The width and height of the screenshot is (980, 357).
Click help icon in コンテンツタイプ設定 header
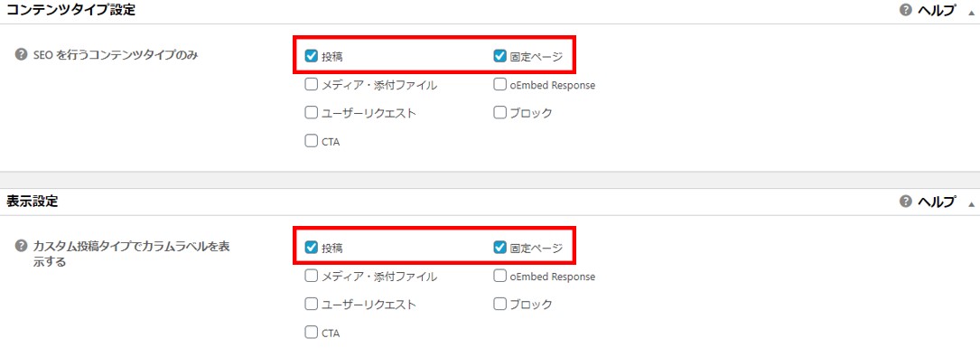(906, 10)
